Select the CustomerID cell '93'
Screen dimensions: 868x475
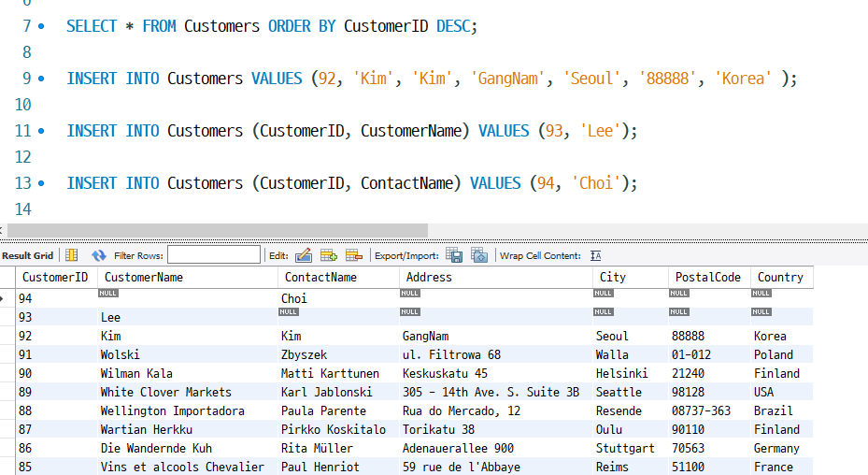click(x=56, y=317)
